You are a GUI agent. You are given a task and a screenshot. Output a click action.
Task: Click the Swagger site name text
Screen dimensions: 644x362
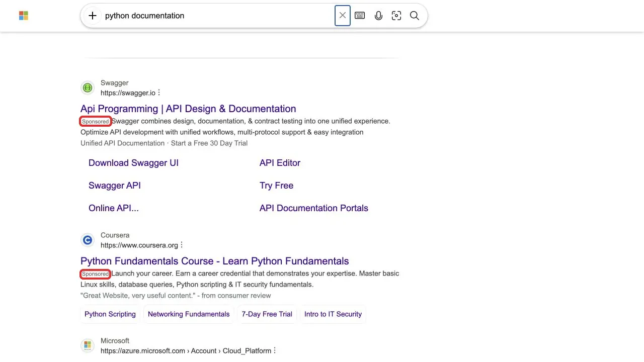tap(115, 83)
